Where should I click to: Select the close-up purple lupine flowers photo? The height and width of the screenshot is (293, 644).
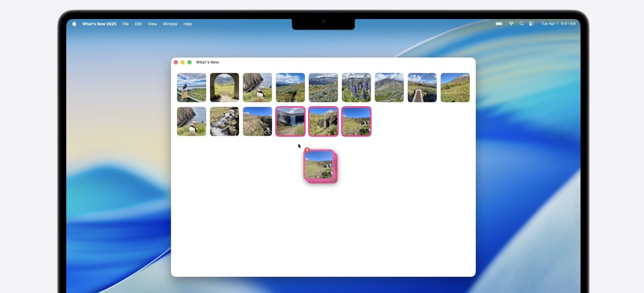point(356,87)
